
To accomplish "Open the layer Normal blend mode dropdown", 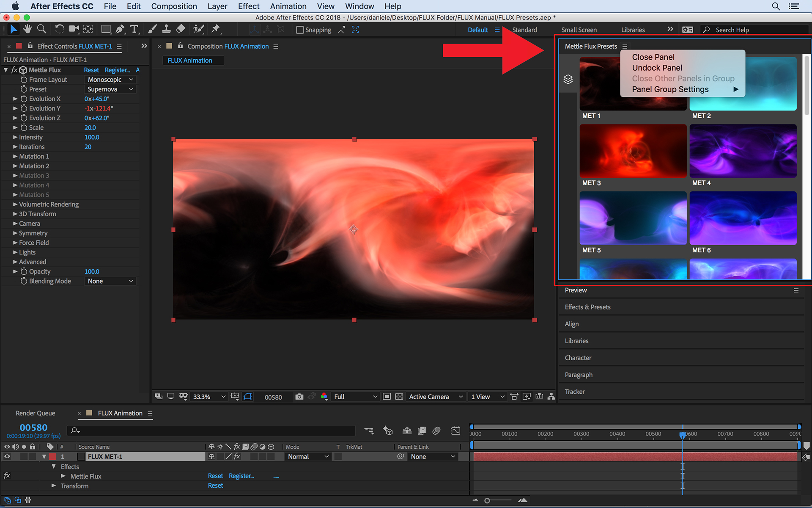I will pos(308,457).
